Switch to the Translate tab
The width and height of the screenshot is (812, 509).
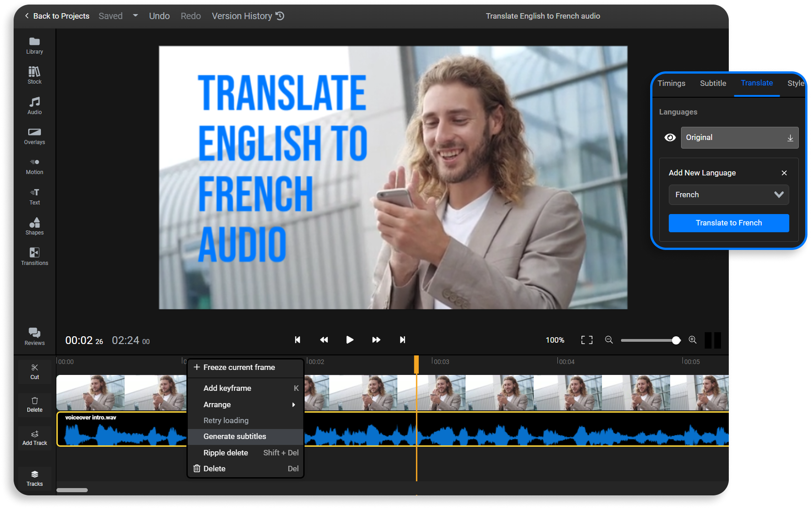(757, 83)
